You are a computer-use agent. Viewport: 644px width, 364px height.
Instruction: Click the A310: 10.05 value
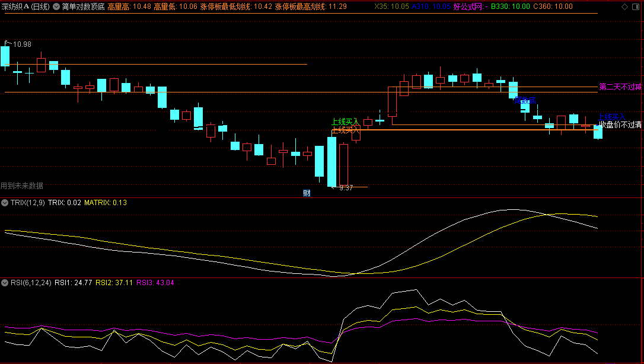click(x=431, y=7)
